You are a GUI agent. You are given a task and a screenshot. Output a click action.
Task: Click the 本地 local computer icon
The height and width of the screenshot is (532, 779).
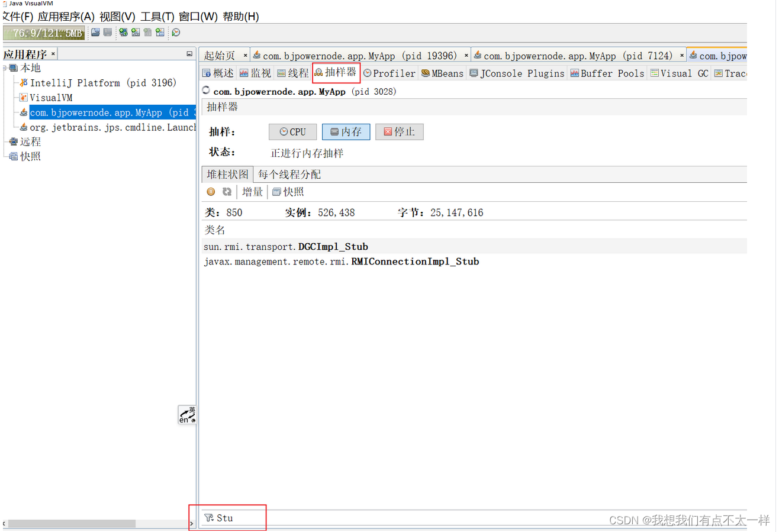[x=14, y=68]
